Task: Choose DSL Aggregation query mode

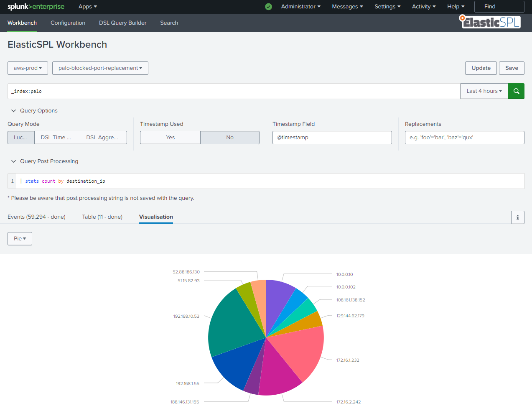Action: pyautogui.click(x=103, y=138)
